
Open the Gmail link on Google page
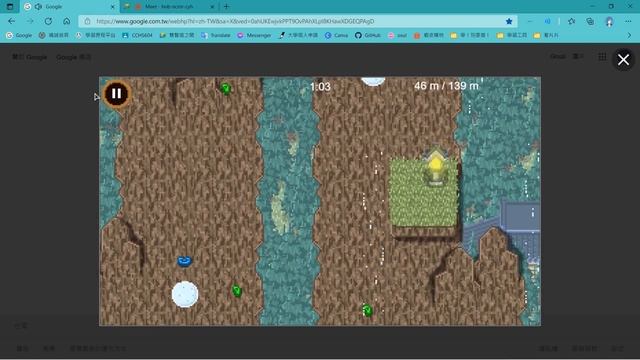coord(558,56)
